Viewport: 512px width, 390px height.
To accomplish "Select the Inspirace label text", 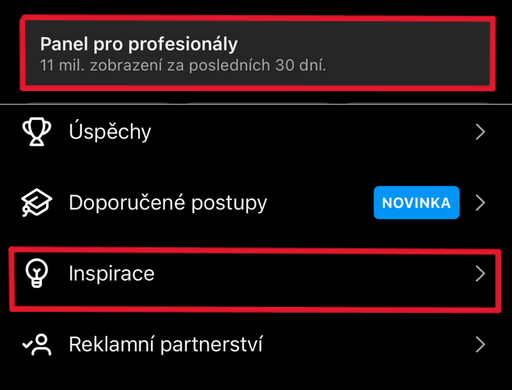I will coord(112,274).
